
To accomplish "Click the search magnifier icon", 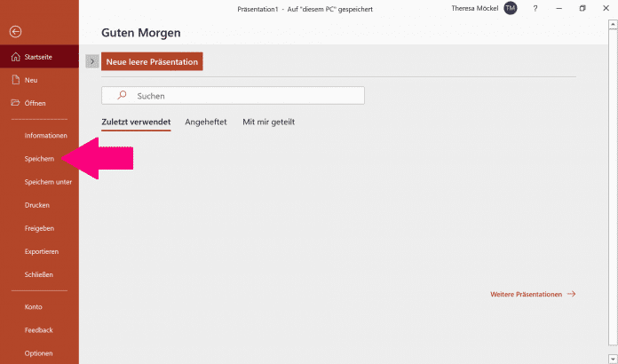I will [x=122, y=96].
